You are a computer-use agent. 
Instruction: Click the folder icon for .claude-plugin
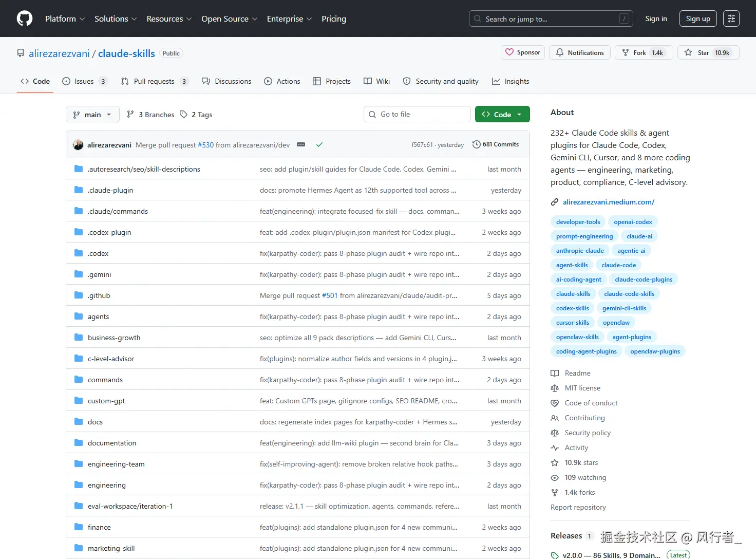tap(79, 190)
